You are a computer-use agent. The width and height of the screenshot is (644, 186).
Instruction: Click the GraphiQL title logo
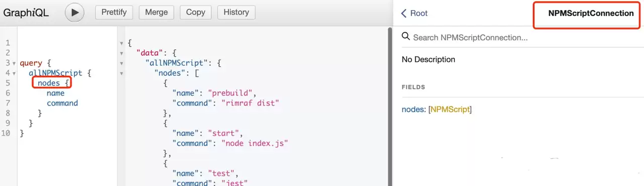pos(26,13)
